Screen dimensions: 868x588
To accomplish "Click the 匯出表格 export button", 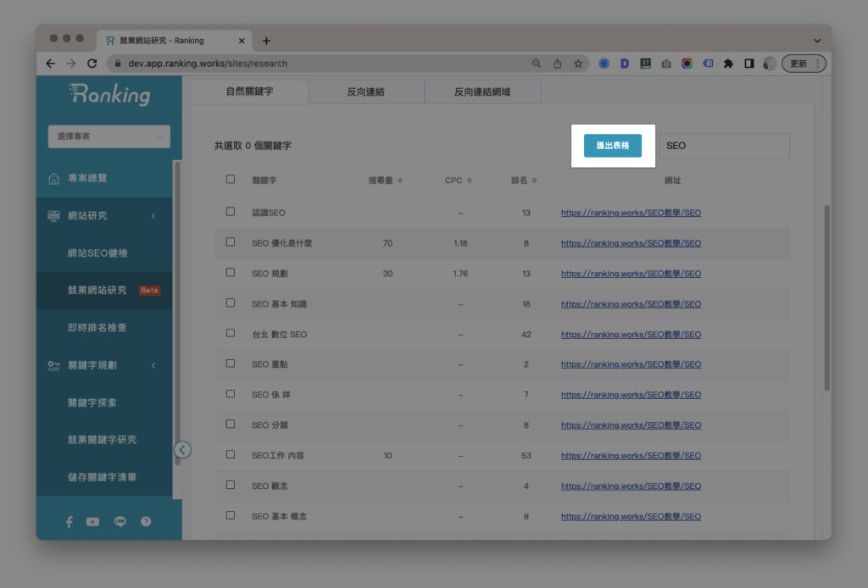I will (613, 146).
